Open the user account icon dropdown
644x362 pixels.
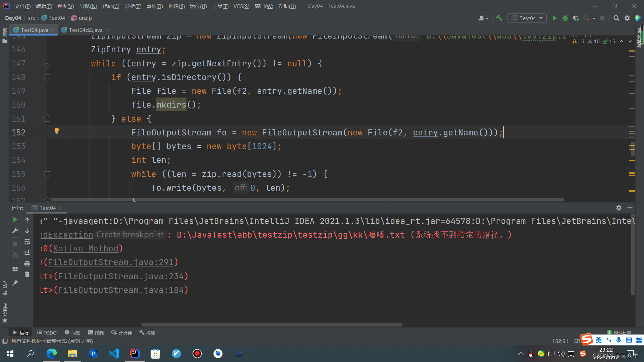coord(483,18)
